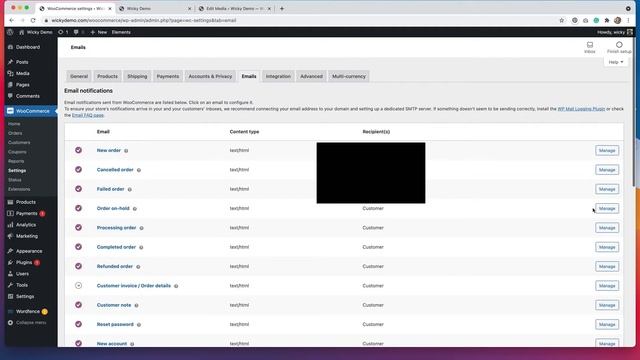Image resolution: width=640 pixels, height=360 pixels.
Task: Click help icon next to New order
Action: [x=126, y=151]
